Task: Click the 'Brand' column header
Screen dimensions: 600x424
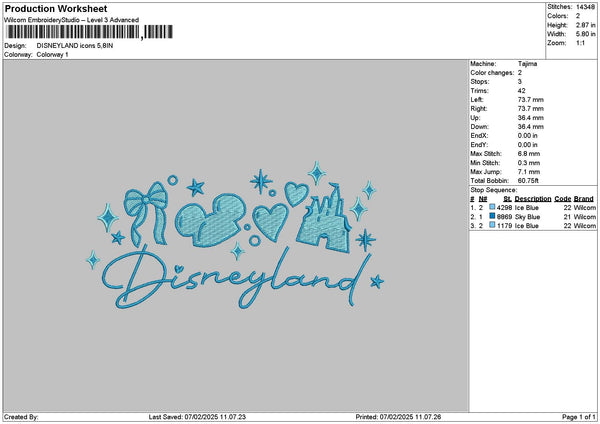Action: pyautogui.click(x=584, y=199)
